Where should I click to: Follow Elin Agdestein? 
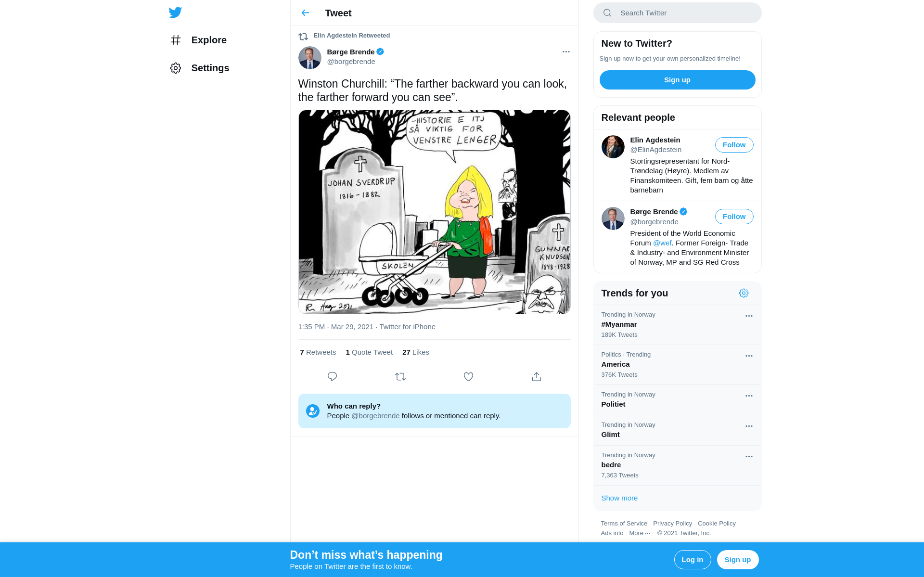click(734, 145)
